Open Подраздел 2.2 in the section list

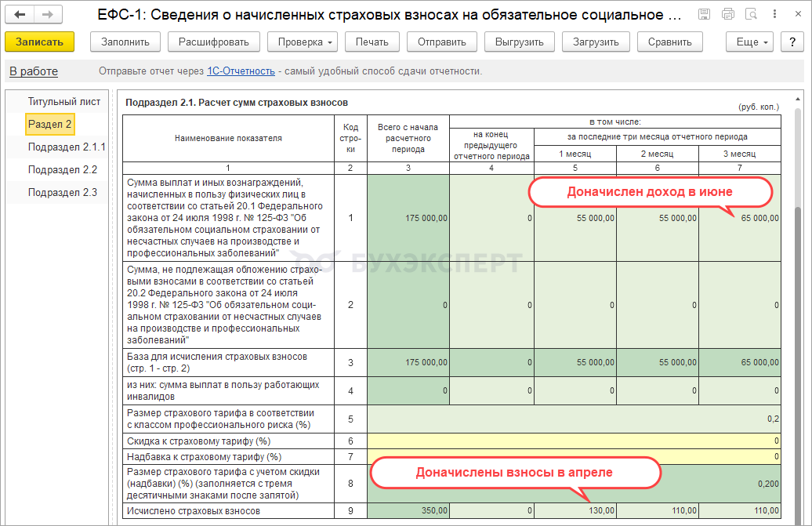(63, 170)
